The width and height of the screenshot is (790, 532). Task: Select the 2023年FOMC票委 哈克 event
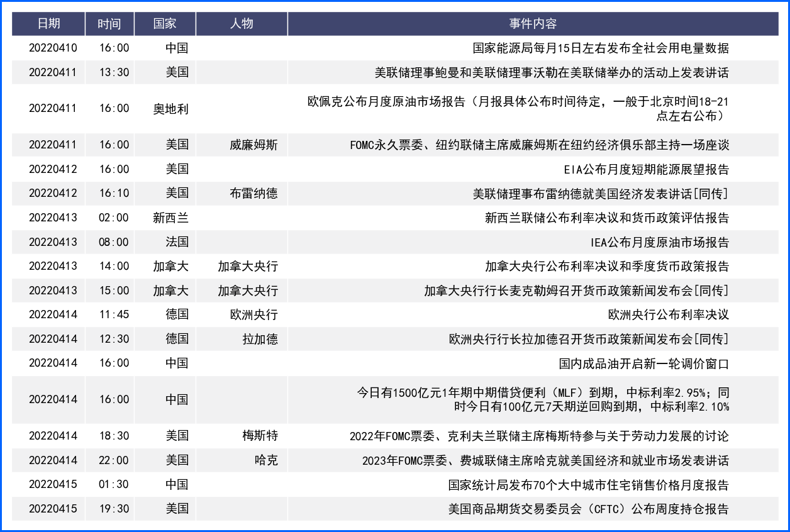pyautogui.click(x=546, y=460)
